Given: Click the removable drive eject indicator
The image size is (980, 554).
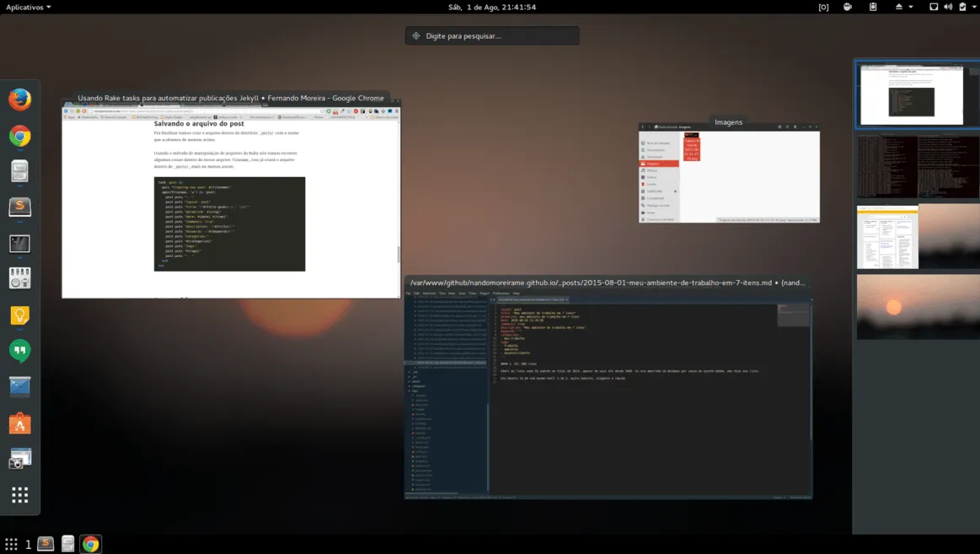Looking at the screenshot, I should click(899, 7).
